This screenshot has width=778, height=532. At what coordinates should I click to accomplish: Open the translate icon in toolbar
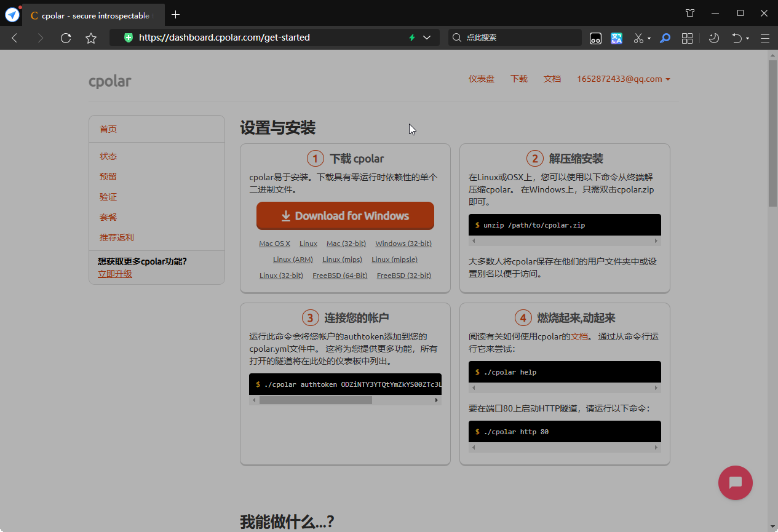[x=617, y=38]
